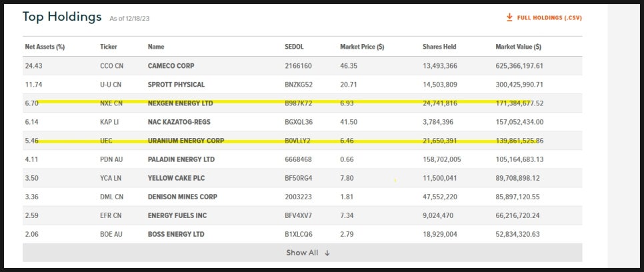Click the Name column header
The width and height of the screenshot is (644, 272).
click(156, 47)
